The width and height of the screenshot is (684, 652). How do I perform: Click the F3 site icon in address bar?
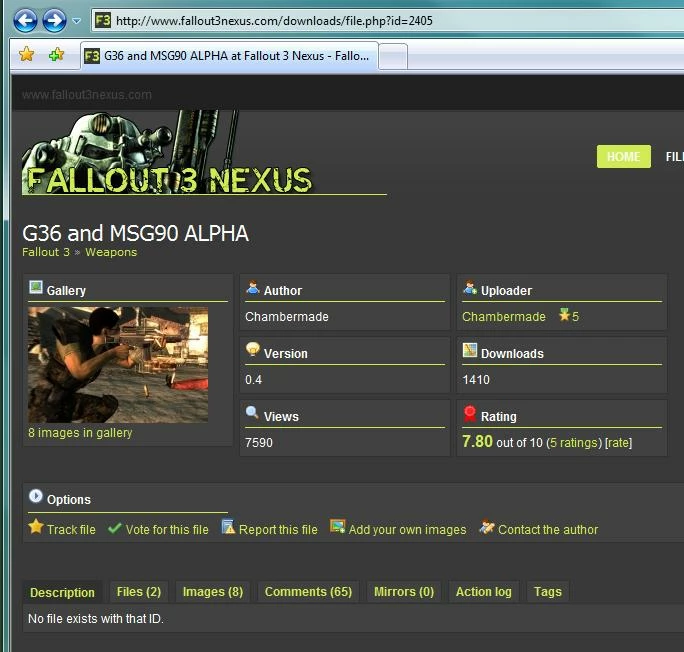(103, 20)
